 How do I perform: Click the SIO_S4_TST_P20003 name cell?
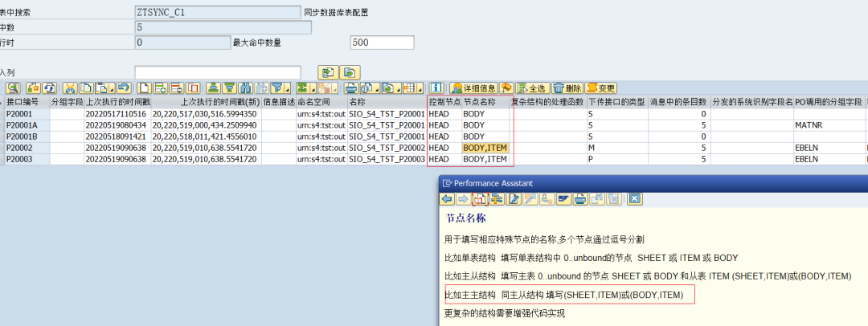pyautogui.click(x=387, y=160)
